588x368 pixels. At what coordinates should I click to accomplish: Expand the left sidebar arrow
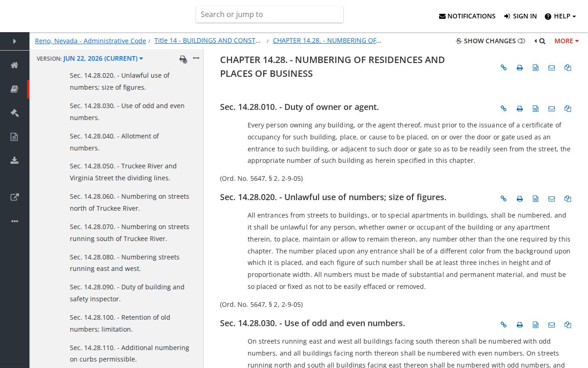pyautogui.click(x=15, y=41)
